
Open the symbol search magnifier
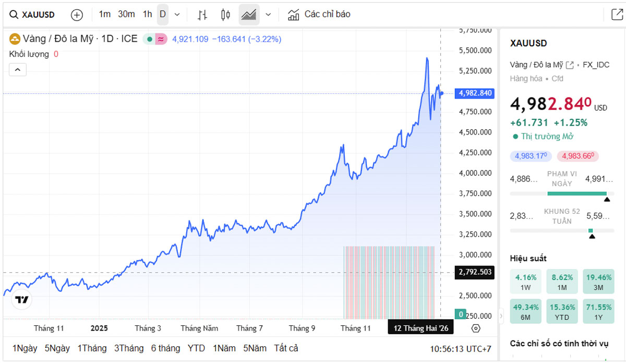[14, 14]
